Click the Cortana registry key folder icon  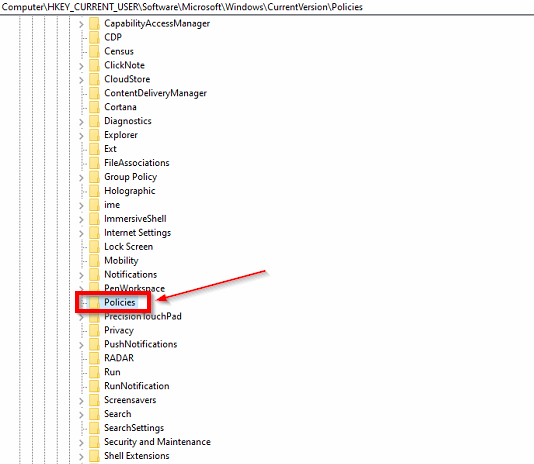pyautogui.click(x=94, y=107)
